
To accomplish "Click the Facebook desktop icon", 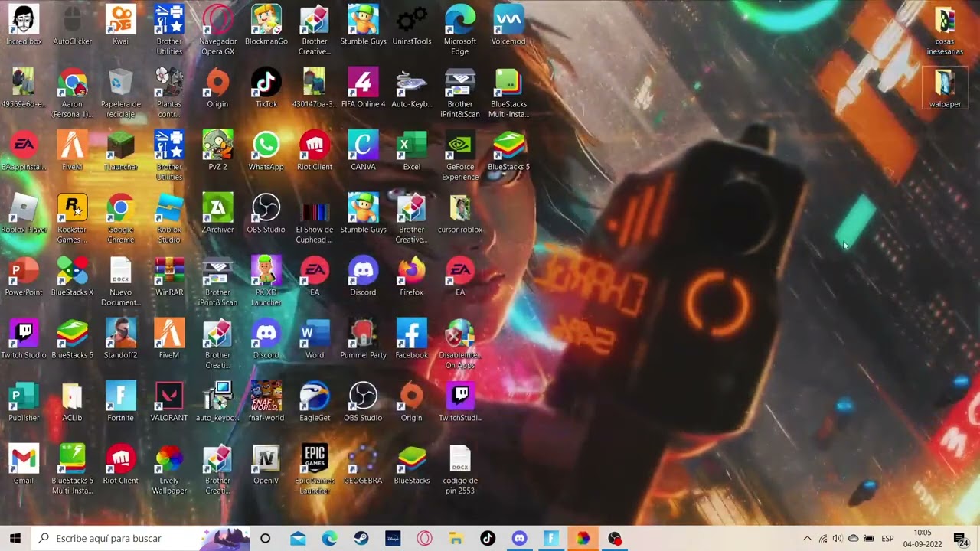I will pyautogui.click(x=411, y=339).
